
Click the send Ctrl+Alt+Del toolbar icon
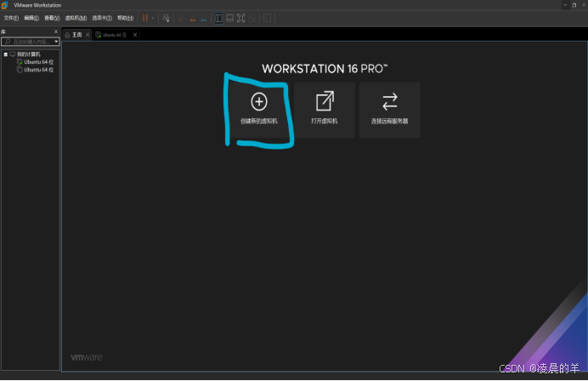tap(167, 18)
